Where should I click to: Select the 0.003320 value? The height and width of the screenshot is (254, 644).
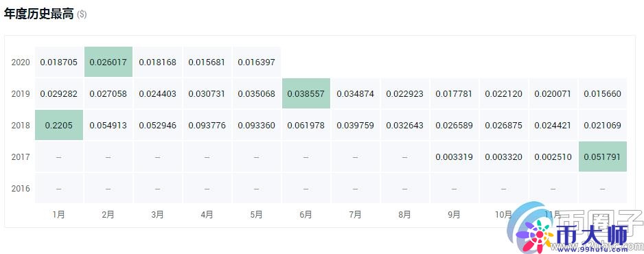click(503, 157)
